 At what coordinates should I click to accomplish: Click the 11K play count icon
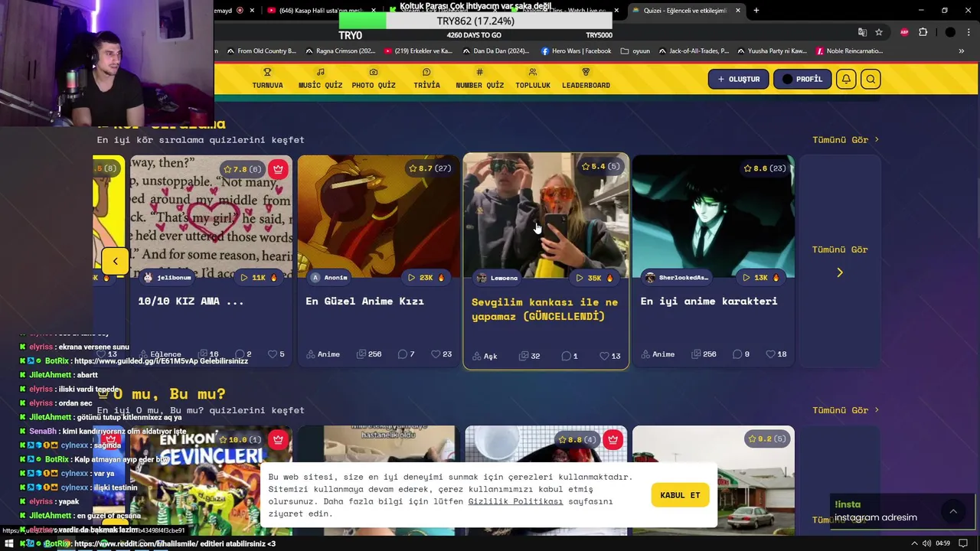pos(243,277)
